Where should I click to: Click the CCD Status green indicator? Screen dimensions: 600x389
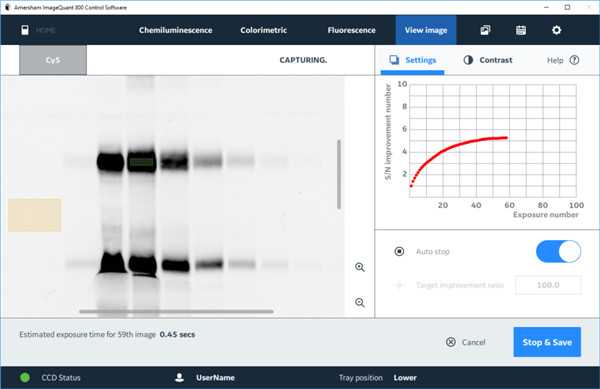coord(25,378)
